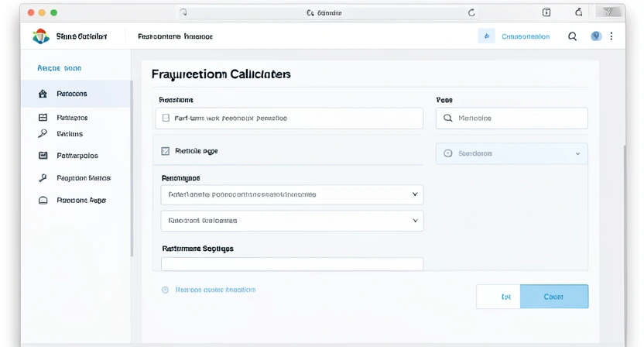Click the browser reload icon
This screenshot has height=347, width=644.
click(x=471, y=12)
